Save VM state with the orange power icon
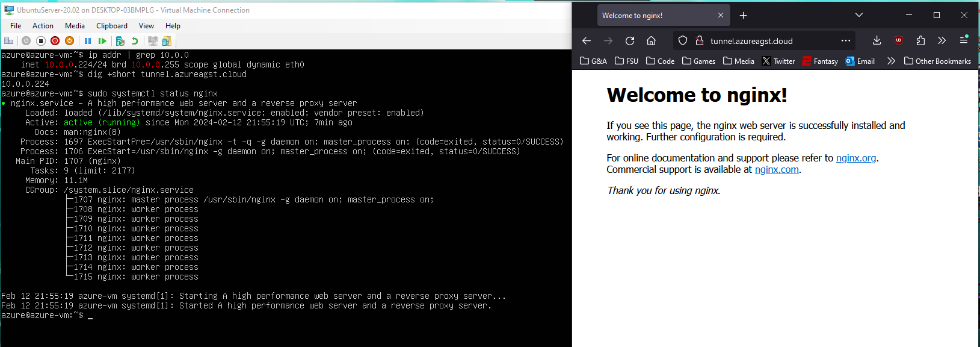Image resolution: width=980 pixels, height=347 pixels. pyautogui.click(x=70, y=41)
